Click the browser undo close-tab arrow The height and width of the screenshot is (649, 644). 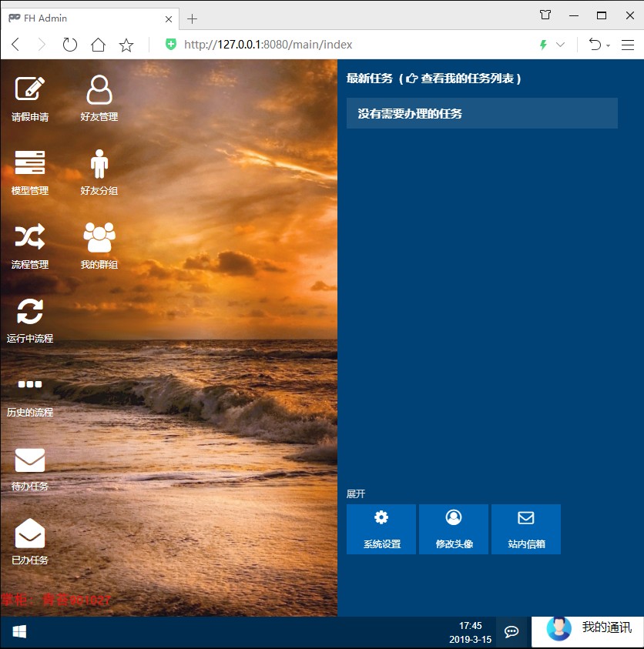(x=595, y=44)
